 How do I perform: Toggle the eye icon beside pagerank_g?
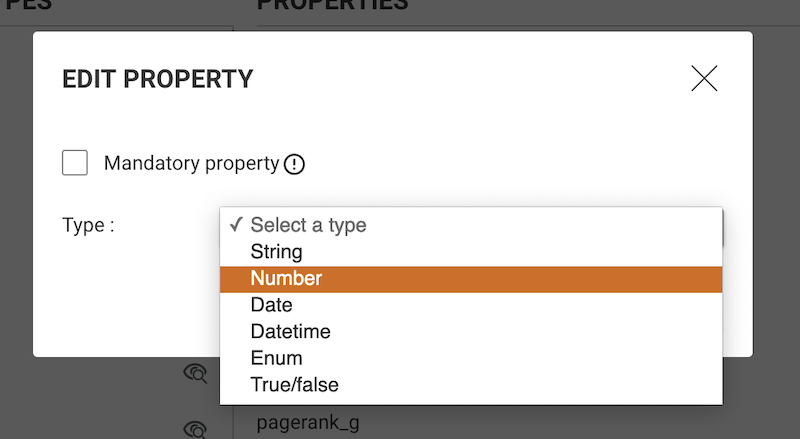[195, 430]
